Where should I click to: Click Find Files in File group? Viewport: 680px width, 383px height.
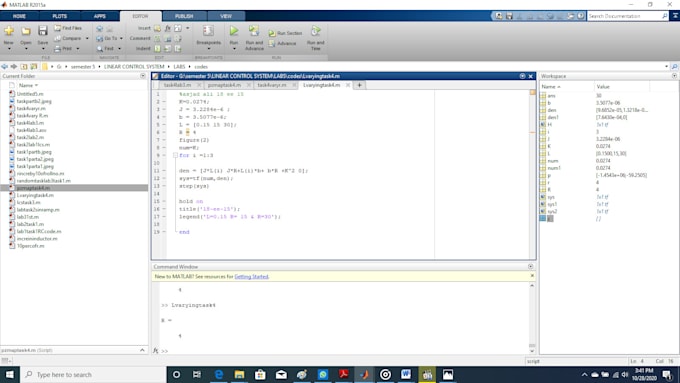tap(68, 28)
